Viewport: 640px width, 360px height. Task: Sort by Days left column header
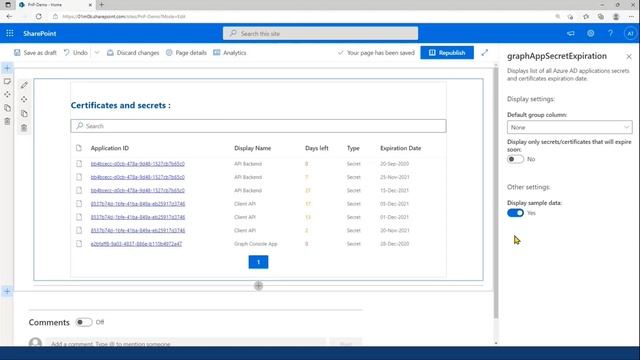tap(316, 148)
